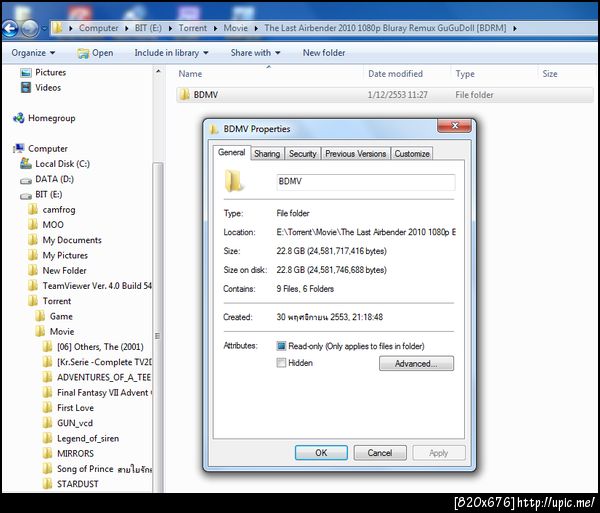600x513 pixels.
Task: Click the STARDUST folder icon
Action: (x=47, y=484)
